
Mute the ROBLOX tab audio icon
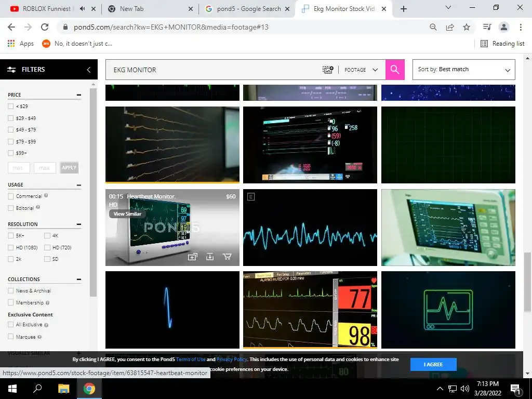point(82,9)
